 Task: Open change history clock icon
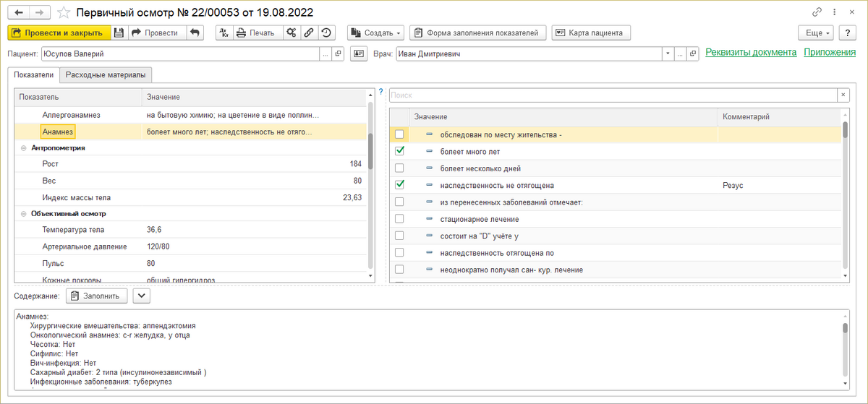[x=326, y=33]
